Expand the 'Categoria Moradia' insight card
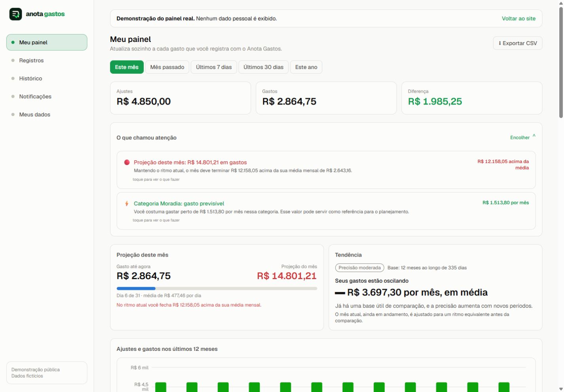This screenshot has height=392, width=564. tap(326, 211)
